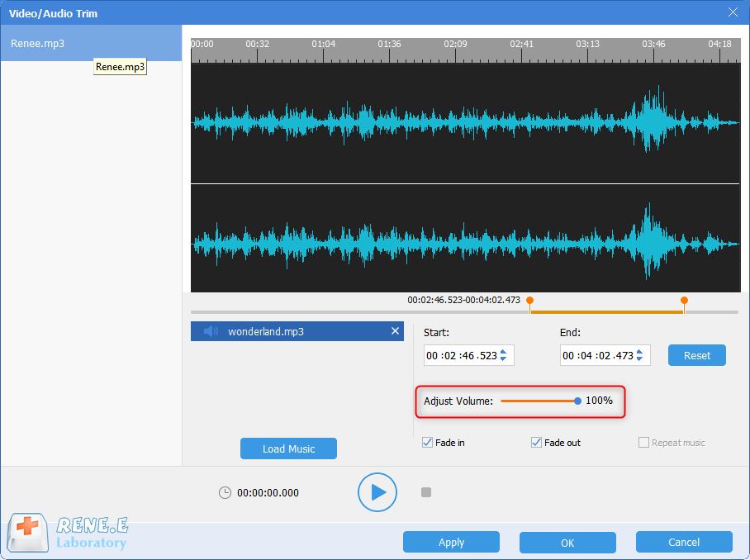Toggle the Fade in checkbox
The height and width of the screenshot is (560, 750).
coord(428,443)
